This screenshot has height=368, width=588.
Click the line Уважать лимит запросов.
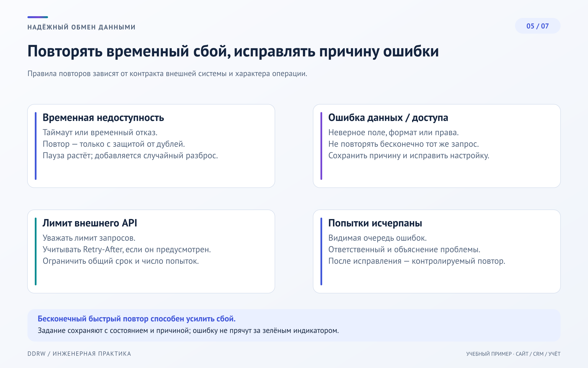pyautogui.click(x=89, y=238)
